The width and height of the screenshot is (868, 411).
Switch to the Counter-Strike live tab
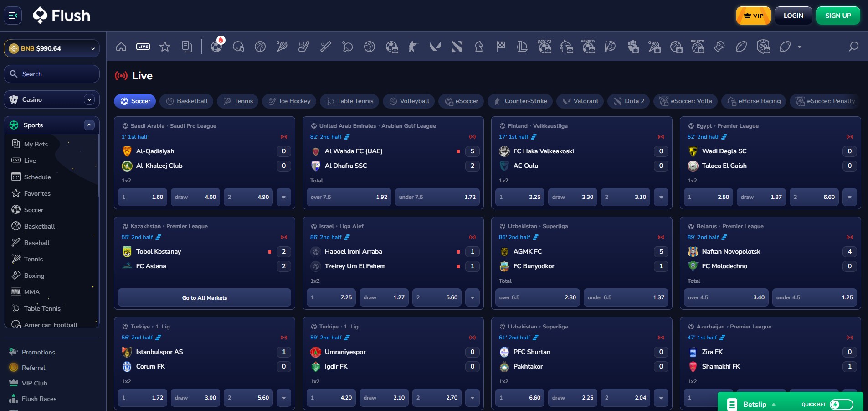520,101
